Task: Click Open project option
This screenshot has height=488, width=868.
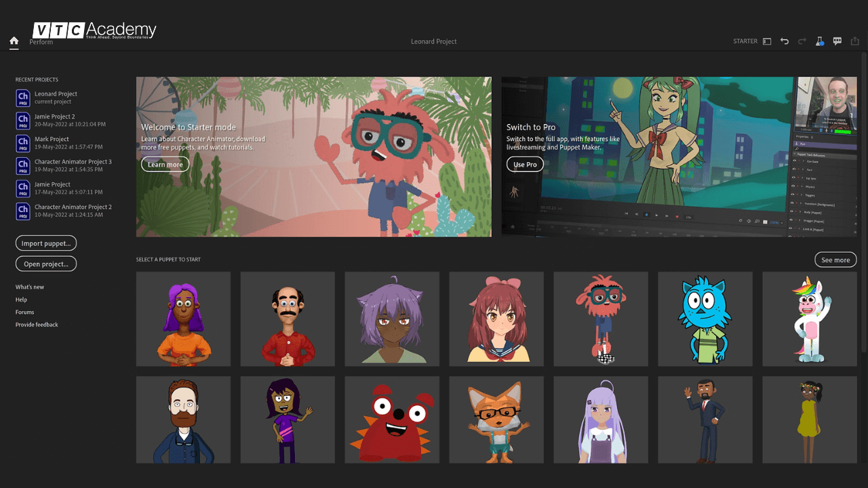Action: click(45, 264)
